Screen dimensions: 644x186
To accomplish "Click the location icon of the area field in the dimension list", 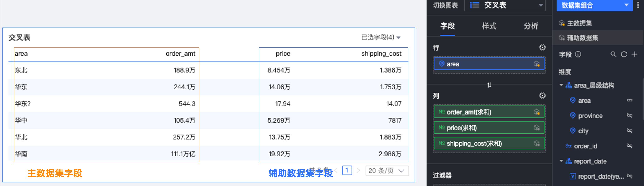I will coord(572,100).
